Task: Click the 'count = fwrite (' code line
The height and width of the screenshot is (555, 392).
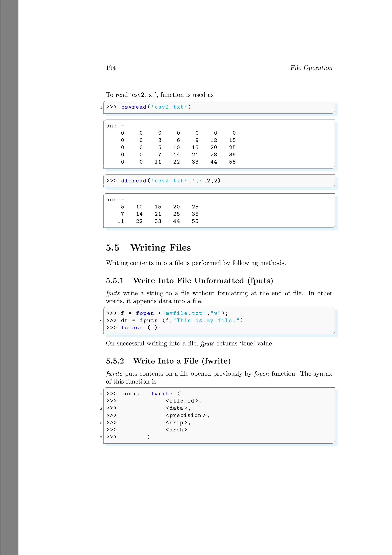Action: pyautogui.click(x=143, y=394)
